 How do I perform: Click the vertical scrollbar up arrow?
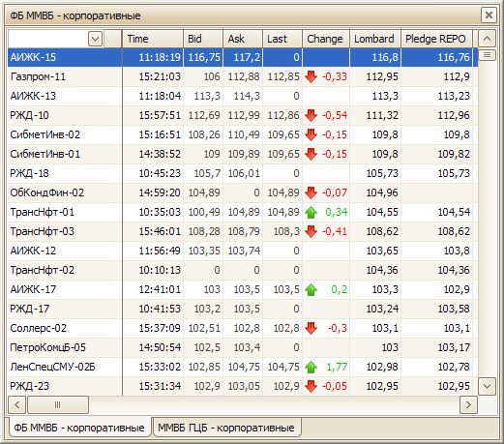pos(487,39)
